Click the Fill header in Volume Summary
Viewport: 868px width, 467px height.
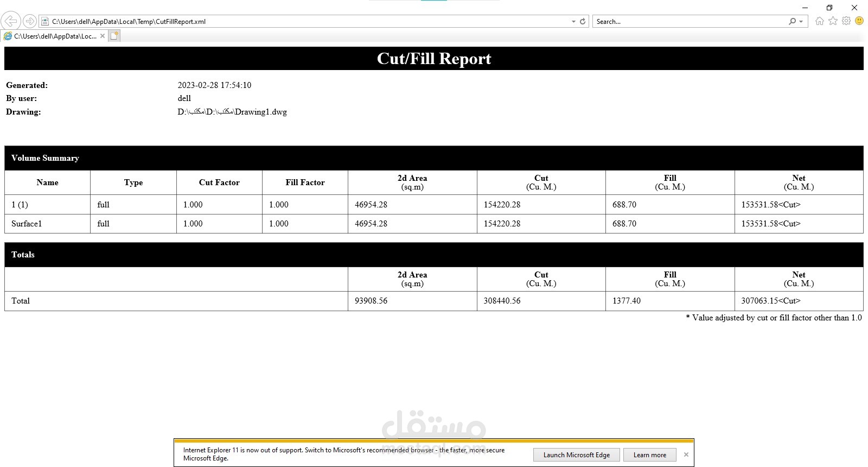(670, 182)
